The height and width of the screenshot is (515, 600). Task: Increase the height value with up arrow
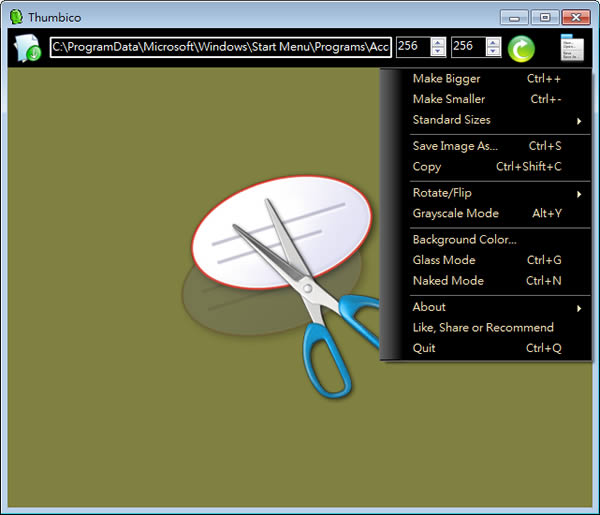coord(493,42)
